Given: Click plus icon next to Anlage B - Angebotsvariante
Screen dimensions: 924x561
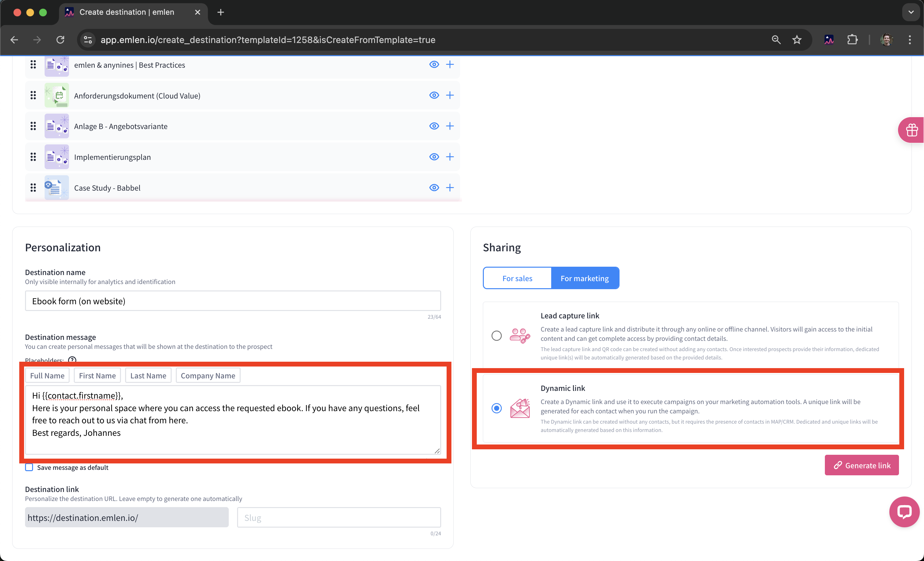Looking at the screenshot, I should (x=449, y=126).
